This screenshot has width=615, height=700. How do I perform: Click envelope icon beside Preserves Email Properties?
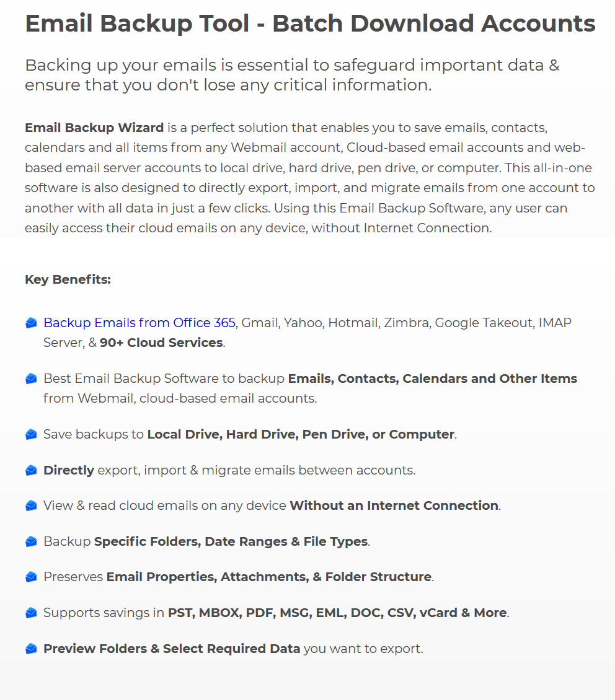(x=31, y=577)
